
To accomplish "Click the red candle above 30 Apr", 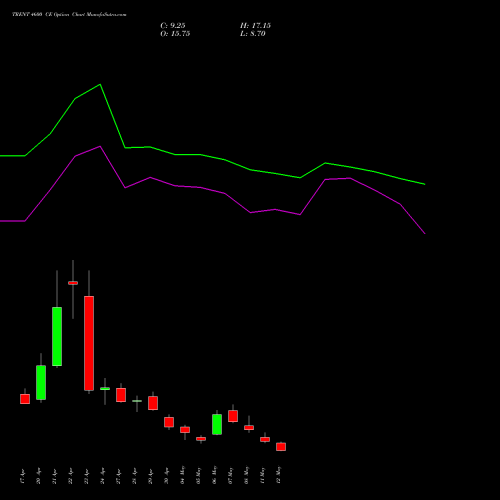I will tap(169, 422).
